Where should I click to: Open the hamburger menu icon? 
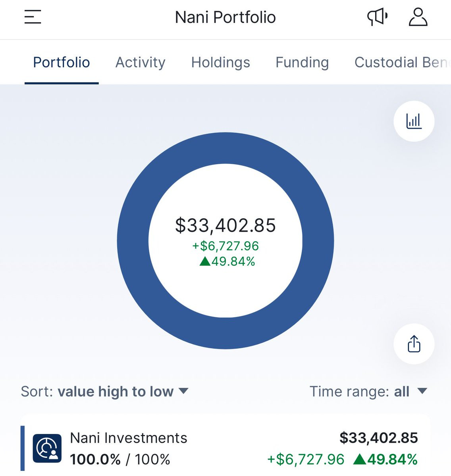pyautogui.click(x=33, y=17)
